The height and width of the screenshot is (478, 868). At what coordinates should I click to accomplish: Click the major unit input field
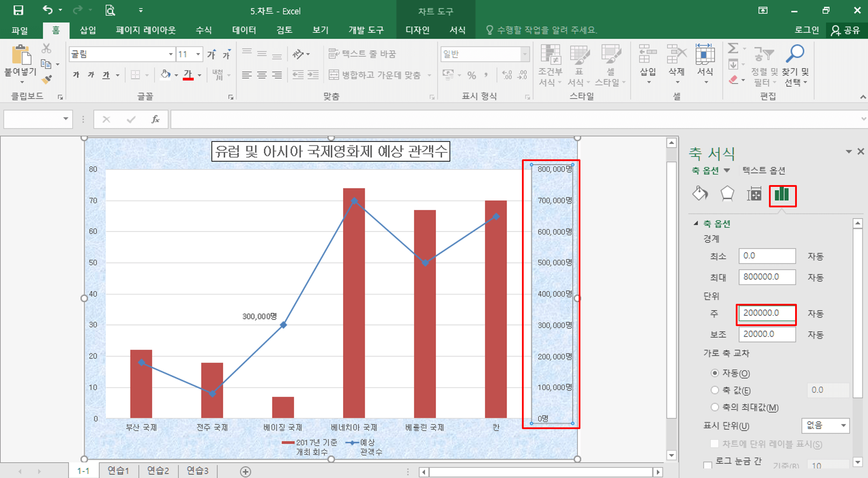point(767,313)
